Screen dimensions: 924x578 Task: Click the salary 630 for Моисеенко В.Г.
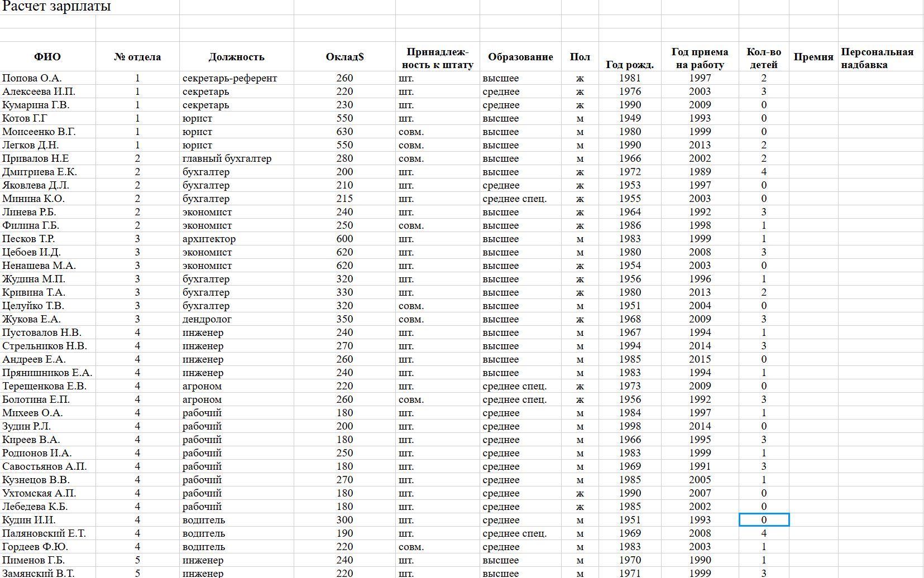pyautogui.click(x=344, y=132)
